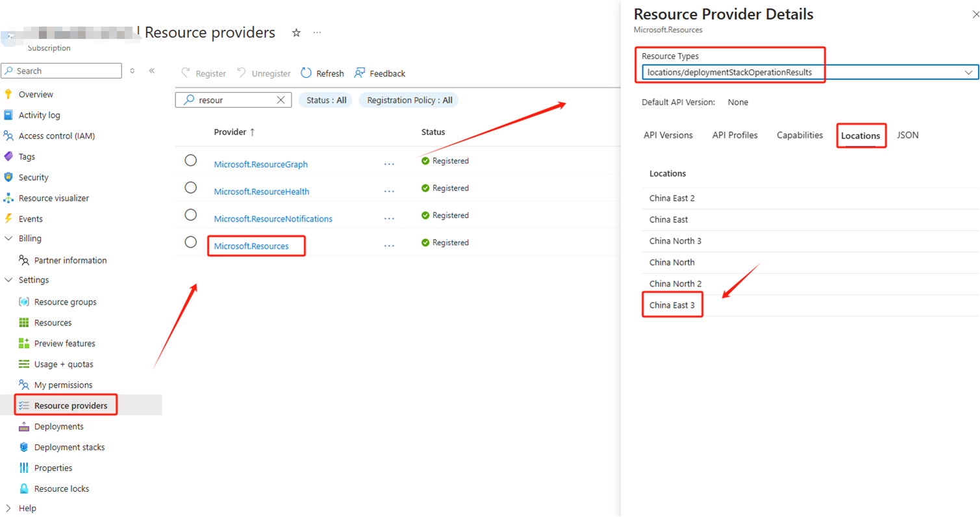This screenshot has width=980, height=517.
Task: Sort by the Provider column
Action: coord(234,132)
